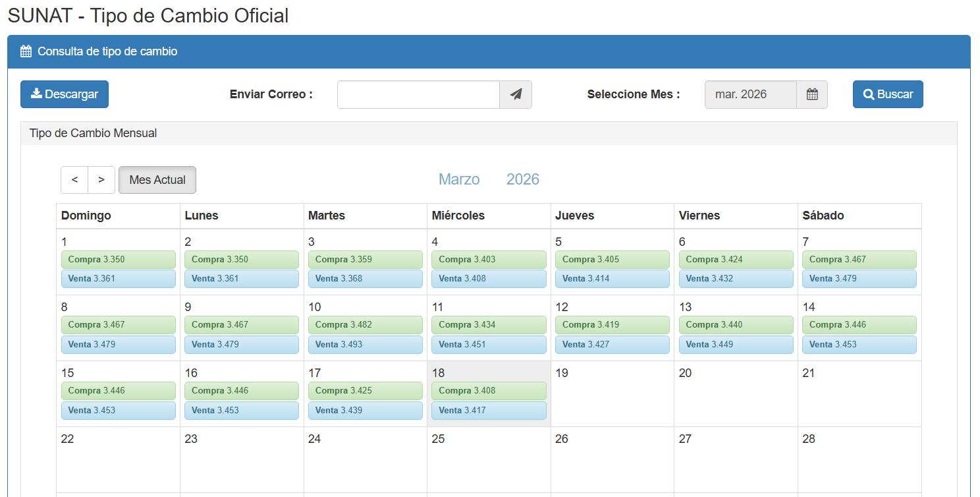Click Venta 3.449 on March 13
Image resolution: width=980 pixels, height=497 pixels.
coord(736,345)
